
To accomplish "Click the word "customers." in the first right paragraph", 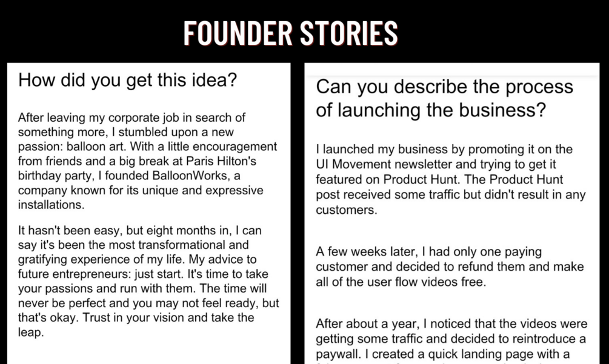I will pyautogui.click(x=346, y=210).
